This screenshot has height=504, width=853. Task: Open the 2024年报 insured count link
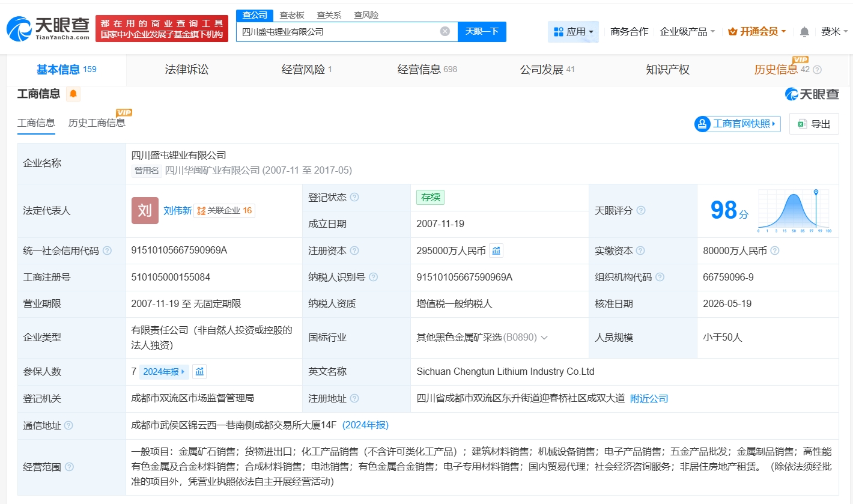(165, 372)
